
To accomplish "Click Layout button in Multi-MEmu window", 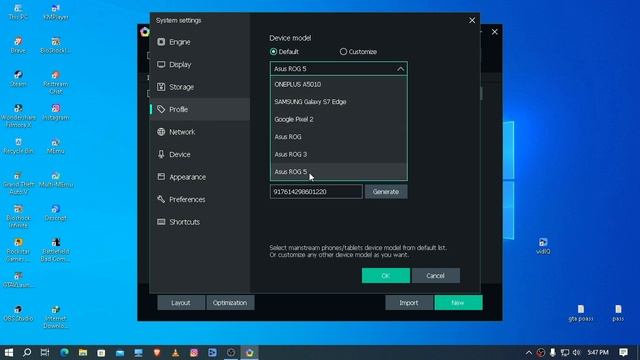I will pyautogui.click(x=181, y=302).
